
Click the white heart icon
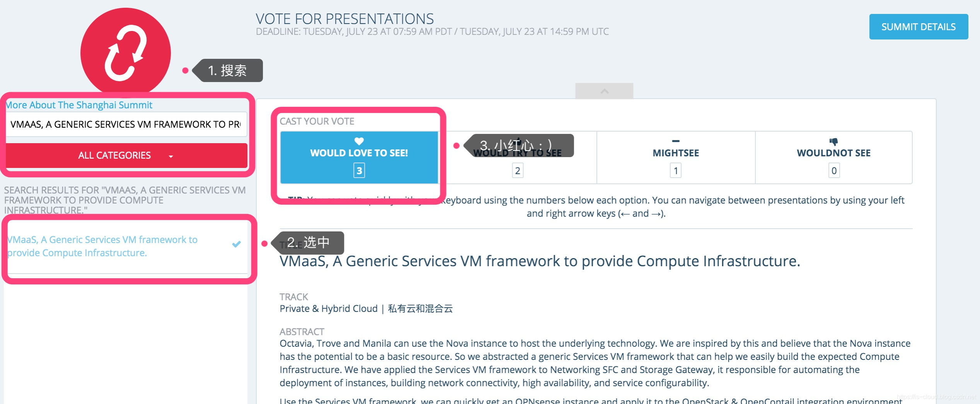coord(359,141)
